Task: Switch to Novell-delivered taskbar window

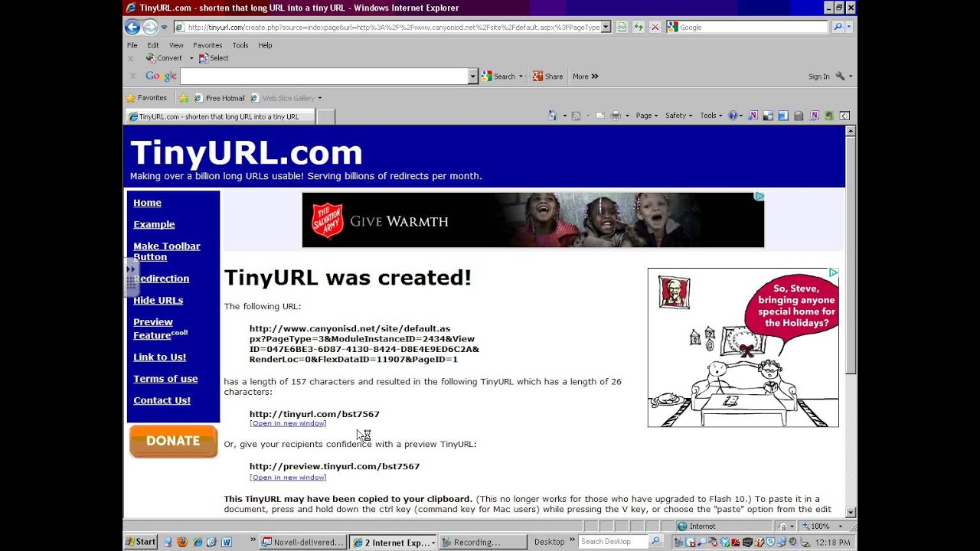Action: coord(303,542)
